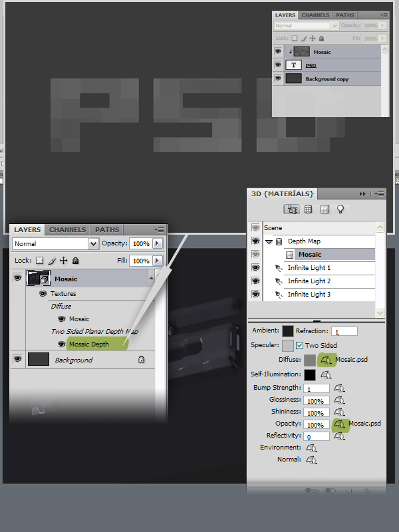Open Environment texture map menu
Image resolution: width=399 pixels, height=532 pixels.
pos(311,448)
